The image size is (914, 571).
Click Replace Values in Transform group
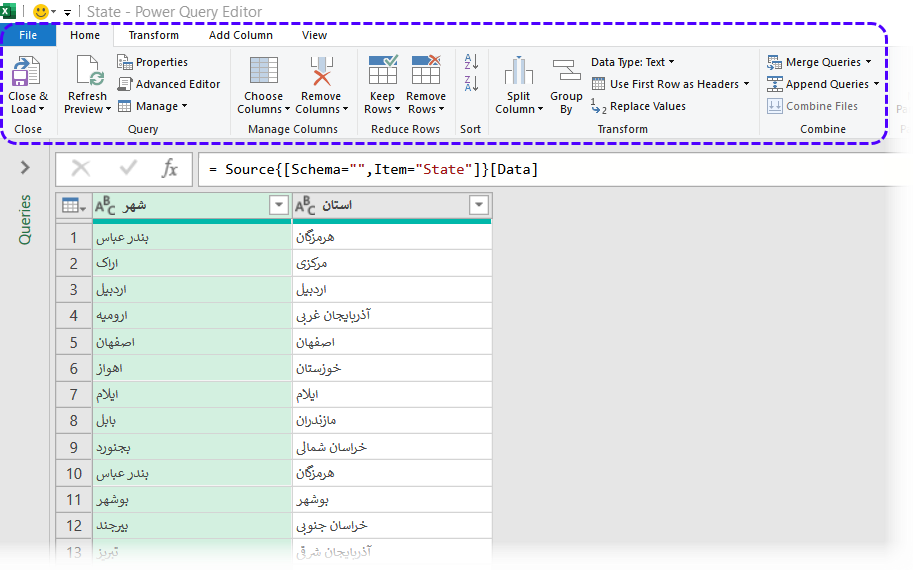pos(638,106)
